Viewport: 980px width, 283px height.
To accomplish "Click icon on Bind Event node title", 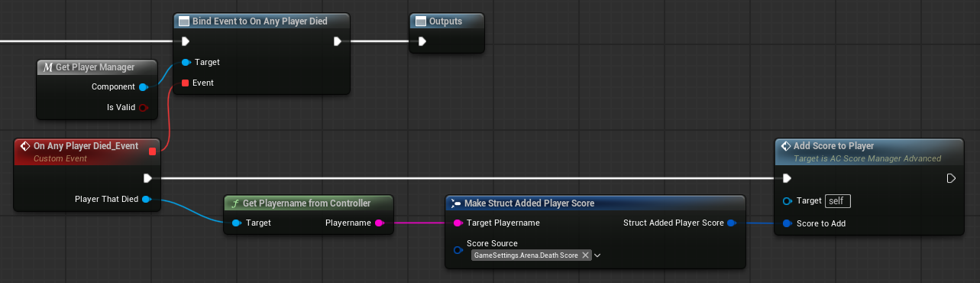I will 185,21.
